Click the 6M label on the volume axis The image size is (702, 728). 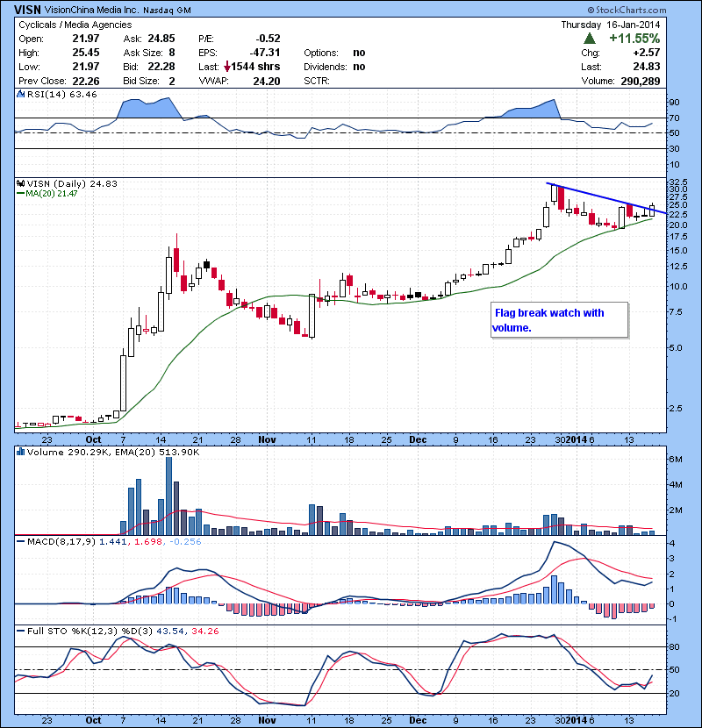[676, 460]
